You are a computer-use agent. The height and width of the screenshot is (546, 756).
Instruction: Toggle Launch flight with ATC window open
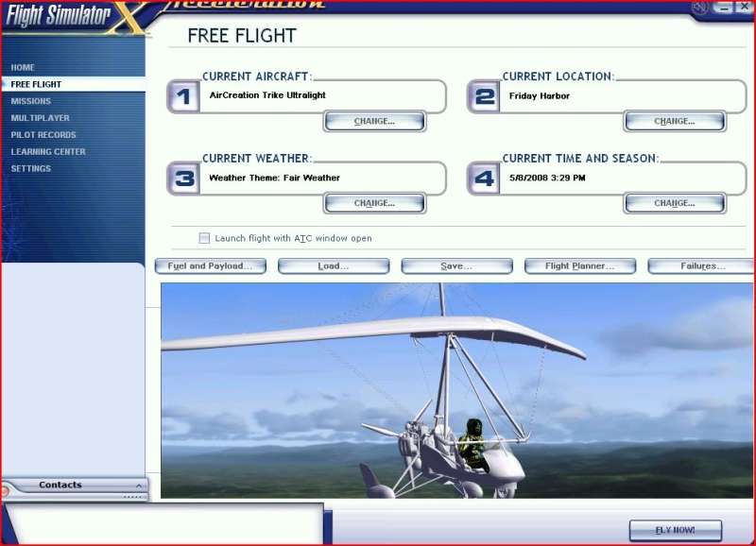(x=204, y=238)
